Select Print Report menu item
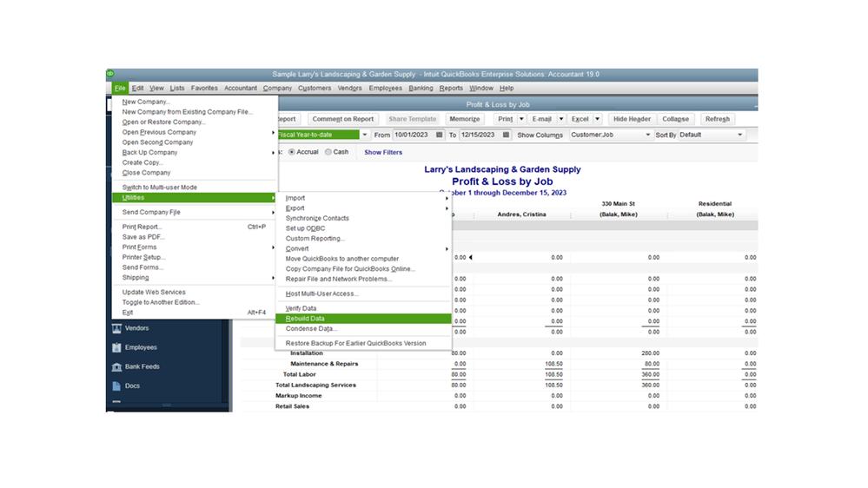The image size is (868, 488). pyautogui.click(x=195, y=227)
